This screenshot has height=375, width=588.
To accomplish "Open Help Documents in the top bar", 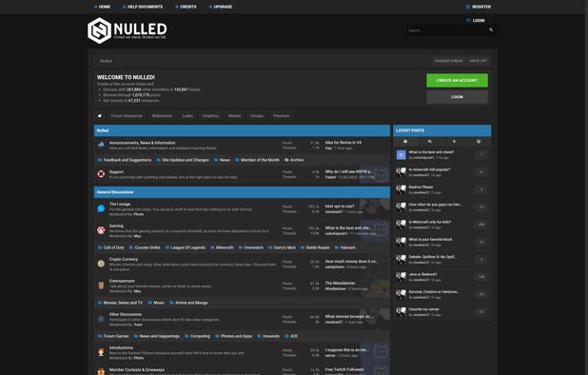I will coord(143,7).
